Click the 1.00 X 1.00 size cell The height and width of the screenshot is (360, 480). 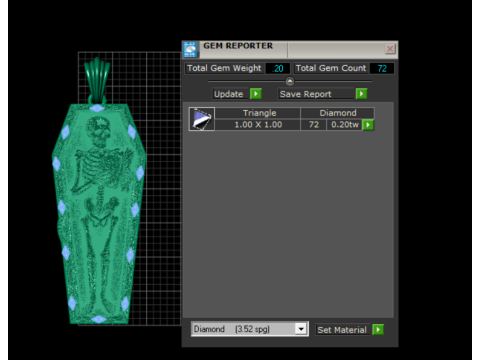click(x=258, y=125)
